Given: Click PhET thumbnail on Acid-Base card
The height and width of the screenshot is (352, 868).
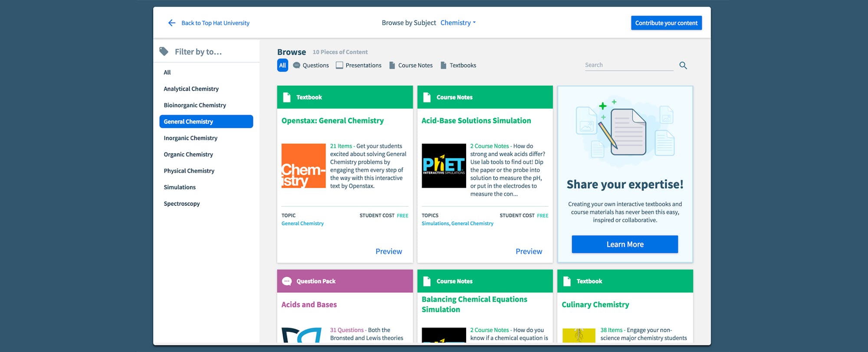Looking at the screenshot, I should (444, 166).
